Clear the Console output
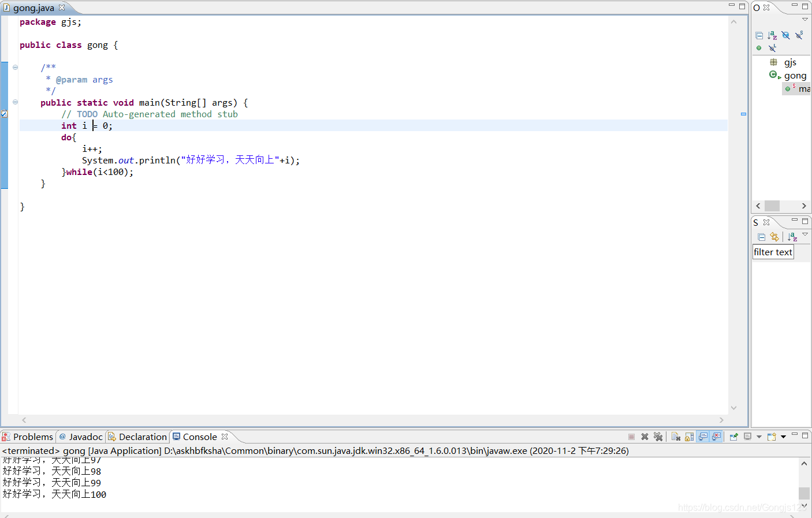The width and height of the screenshot is (812, 518). [676, 437]
